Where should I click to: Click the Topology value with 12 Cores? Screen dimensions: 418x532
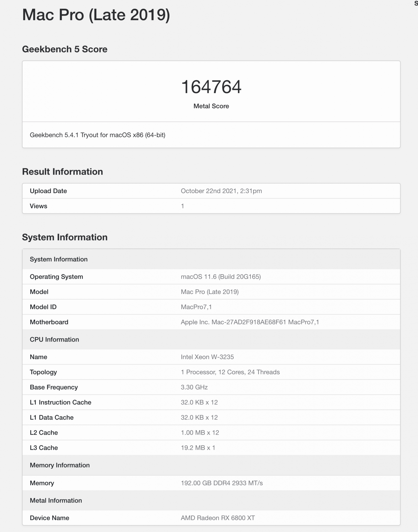[230, 372]
